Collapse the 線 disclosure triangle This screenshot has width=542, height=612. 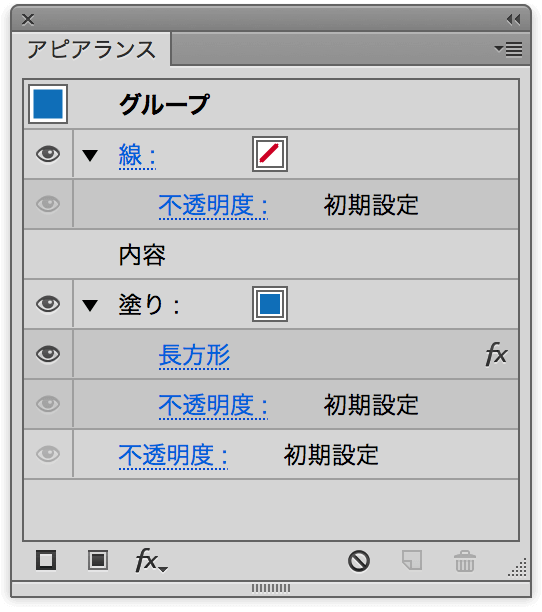click(90, 155)
